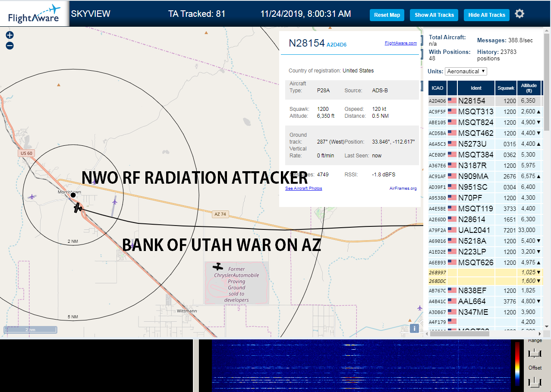Select the N70PF row
Screen dimensions: 551x392
coord(485,198)
